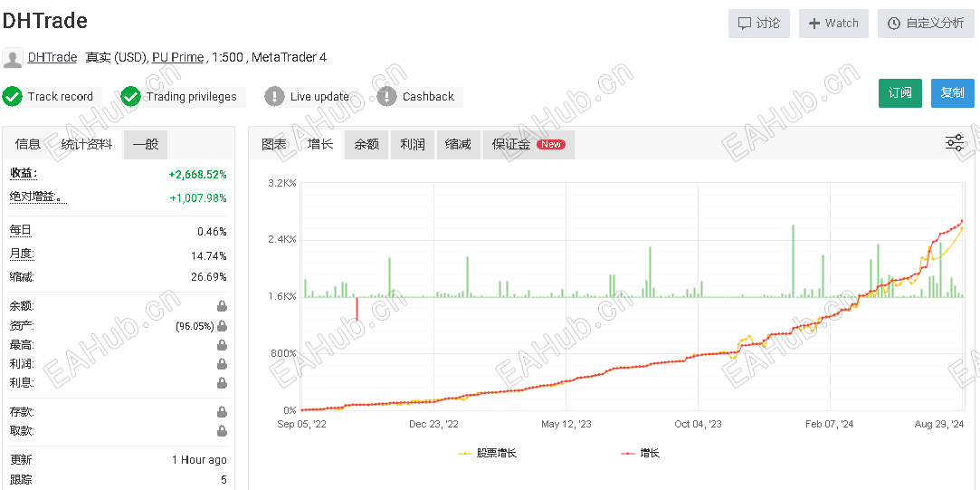Click the +2,668.52% gain value

pos(197,175)
